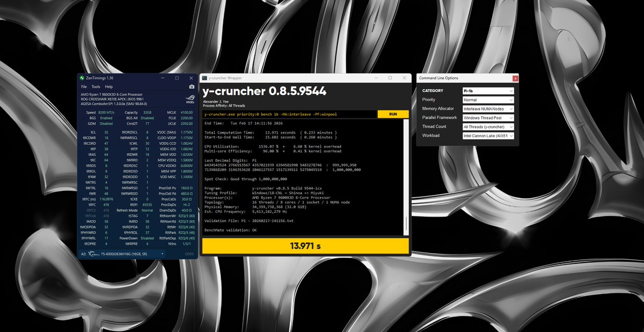Click the Capacity value 32GB
This screenshot has height=332, width=644.
click(x=147, y=112)
